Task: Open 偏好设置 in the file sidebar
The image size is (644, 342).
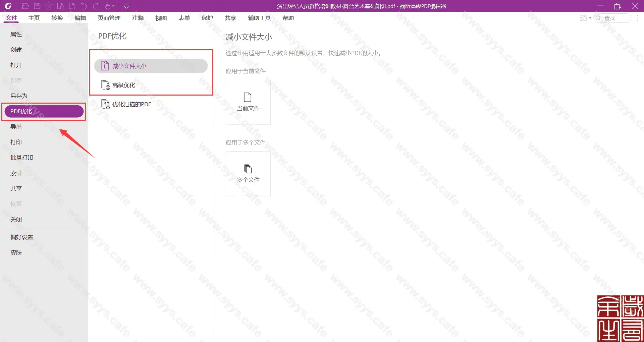Action: click(x=22, y=237)
